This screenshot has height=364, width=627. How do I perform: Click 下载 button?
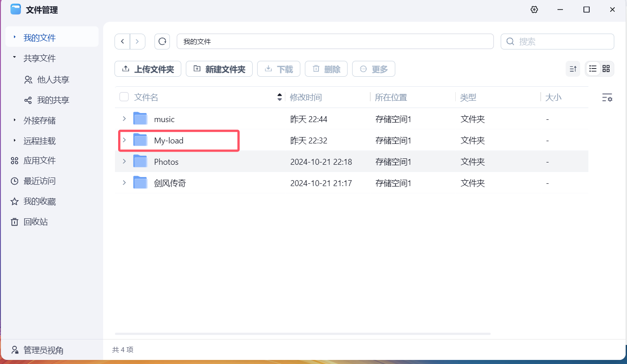point(279,69)
